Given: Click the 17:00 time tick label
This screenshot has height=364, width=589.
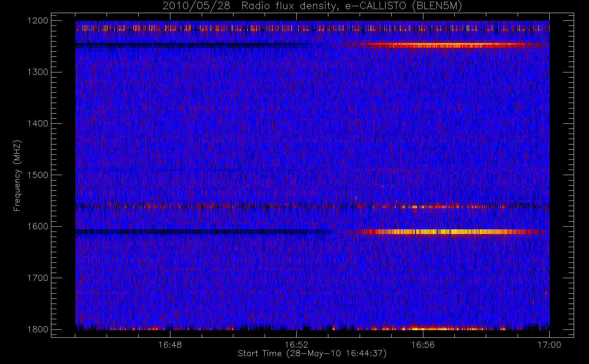Looking at the screenshot, I should (x=549, y=345).
